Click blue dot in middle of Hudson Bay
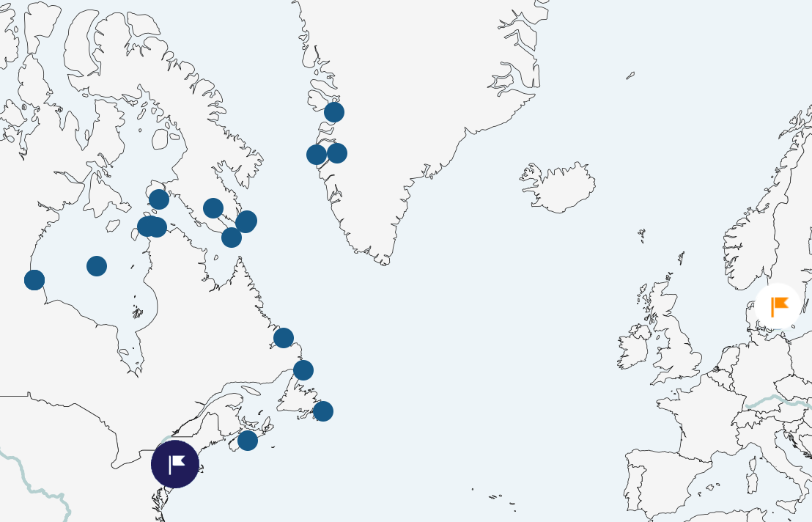 (97, 266)
